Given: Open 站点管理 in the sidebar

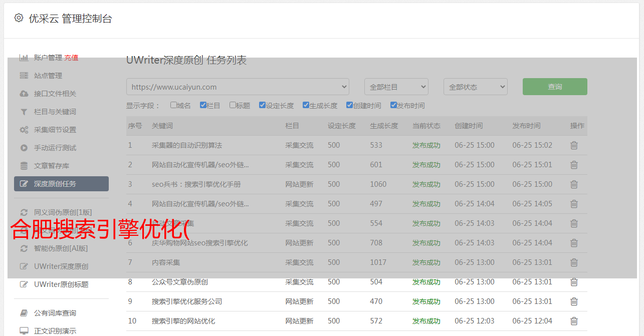Looking at the screenshot, I should coord(48,76).
